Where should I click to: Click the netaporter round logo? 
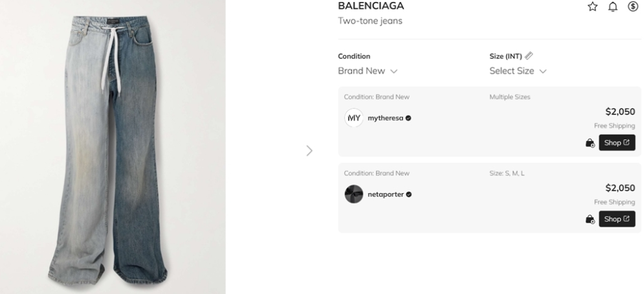(x=354, y=194)
